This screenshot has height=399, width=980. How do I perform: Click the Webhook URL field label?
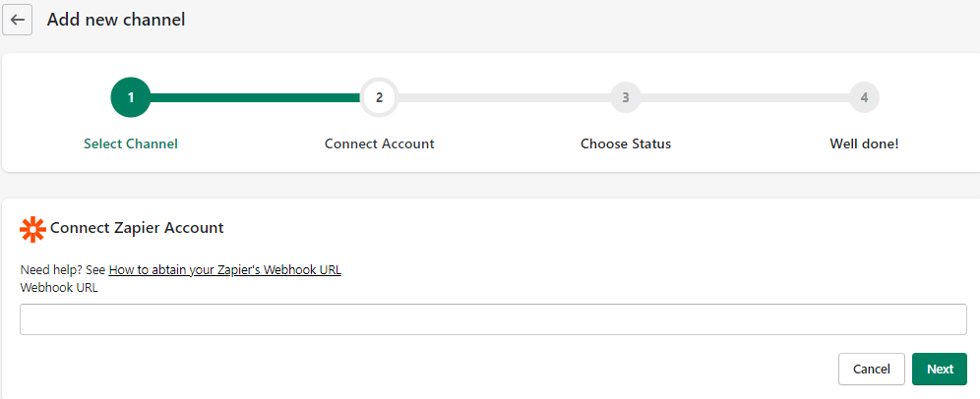(59, 288)
